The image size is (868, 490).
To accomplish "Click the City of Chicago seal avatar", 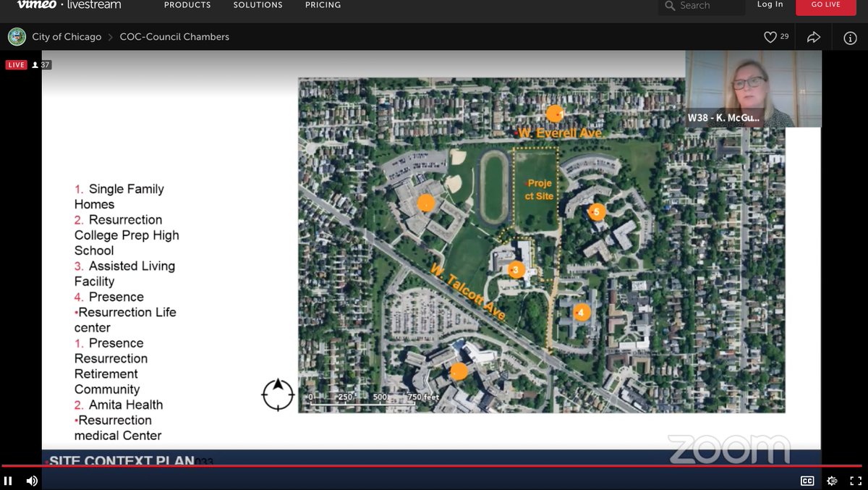I will coord(17,36).
